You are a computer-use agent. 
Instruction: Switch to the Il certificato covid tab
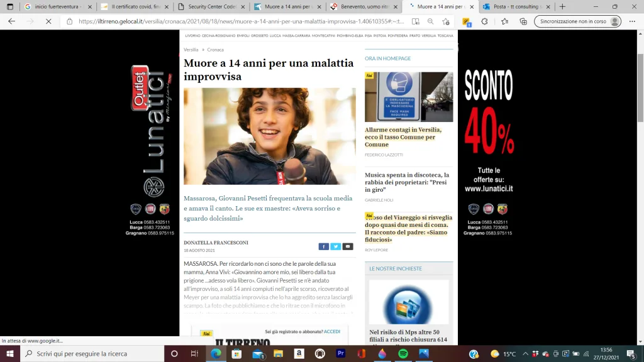[x=133, y=6]
